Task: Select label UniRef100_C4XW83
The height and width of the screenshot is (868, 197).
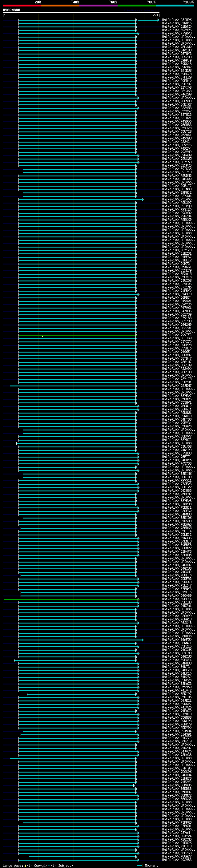Action: pyautogui.click(x=177, y=491)
